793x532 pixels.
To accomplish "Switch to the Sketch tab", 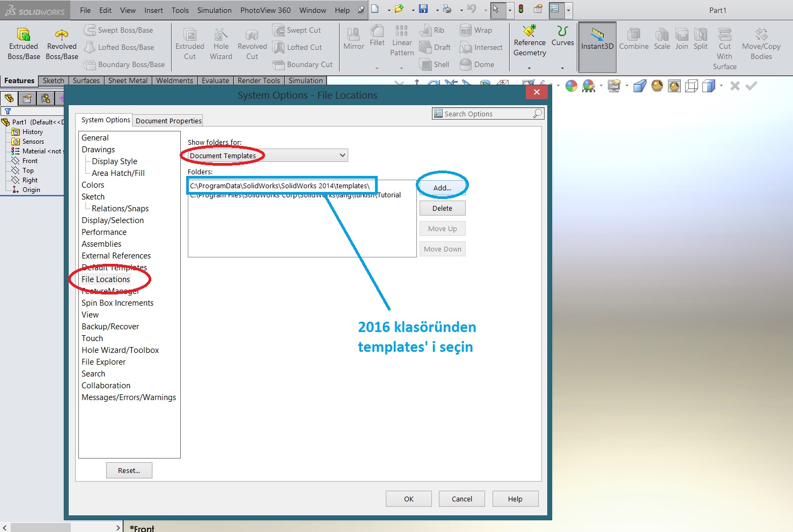I will [x=54, y=80].
